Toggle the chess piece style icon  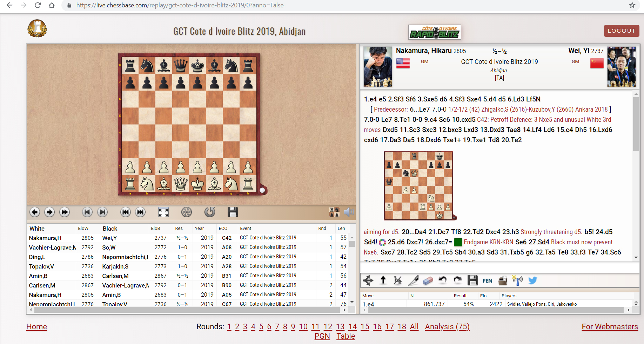334,212
